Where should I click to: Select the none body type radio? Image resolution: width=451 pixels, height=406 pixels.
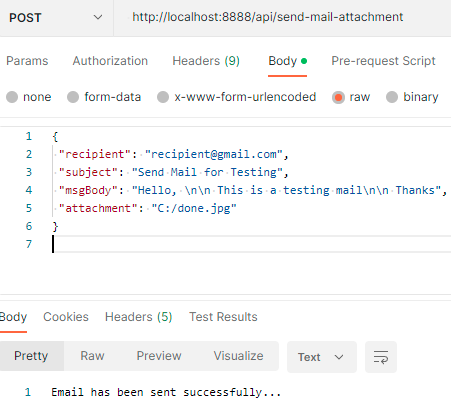pyautogui.click(x=12, y=97)
